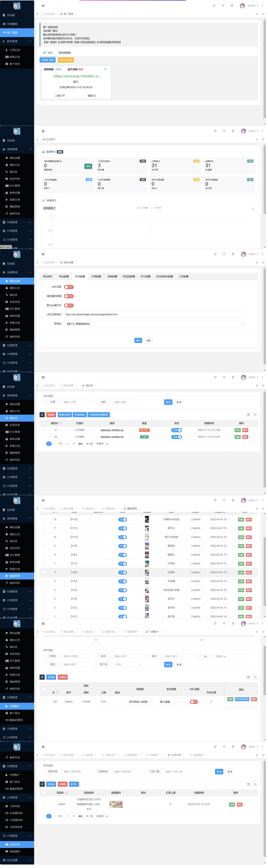
Task: Open the 短地址 dropdown
Action: tap(155, 324)
